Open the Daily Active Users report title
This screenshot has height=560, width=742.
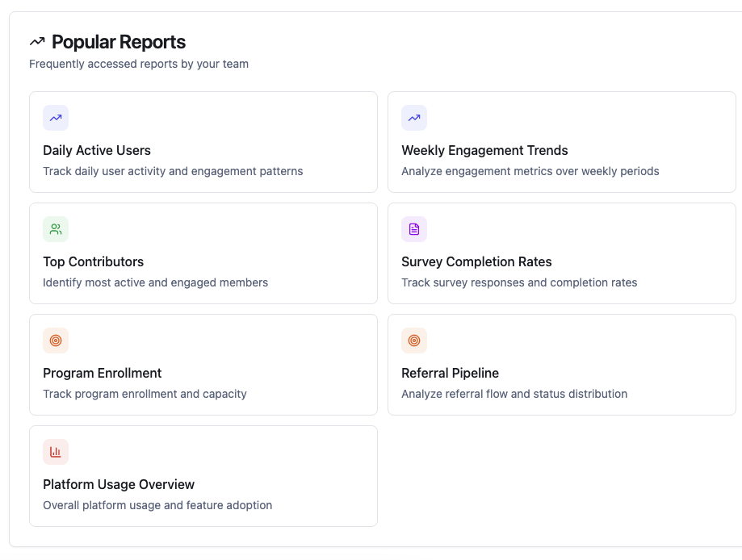97,150
